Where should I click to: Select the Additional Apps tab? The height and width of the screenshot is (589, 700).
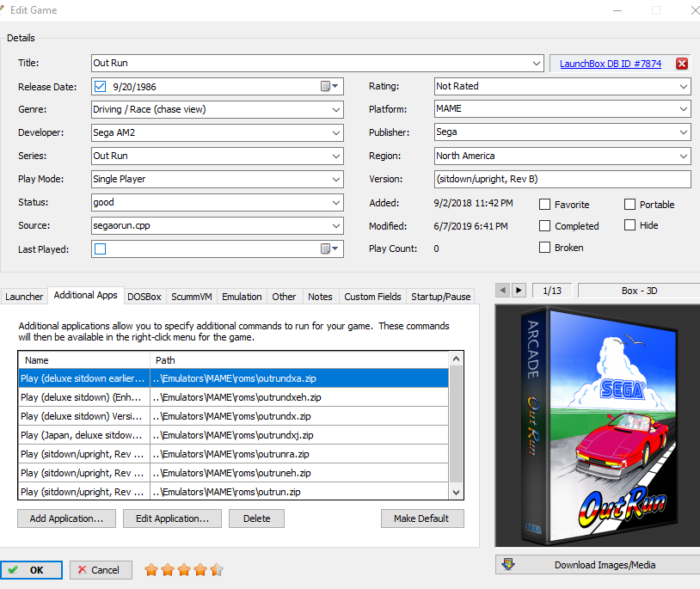point(86,296)
